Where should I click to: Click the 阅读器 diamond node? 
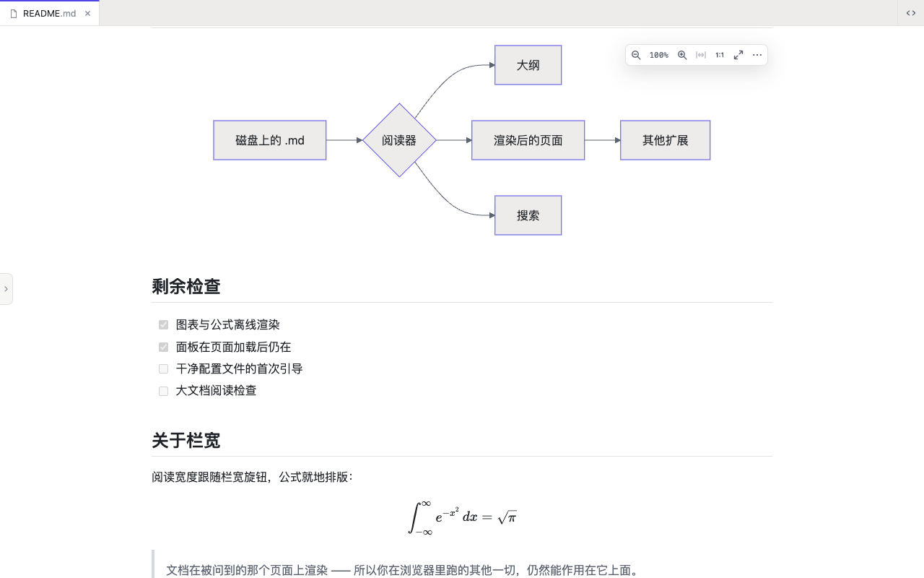coord(399,140)
